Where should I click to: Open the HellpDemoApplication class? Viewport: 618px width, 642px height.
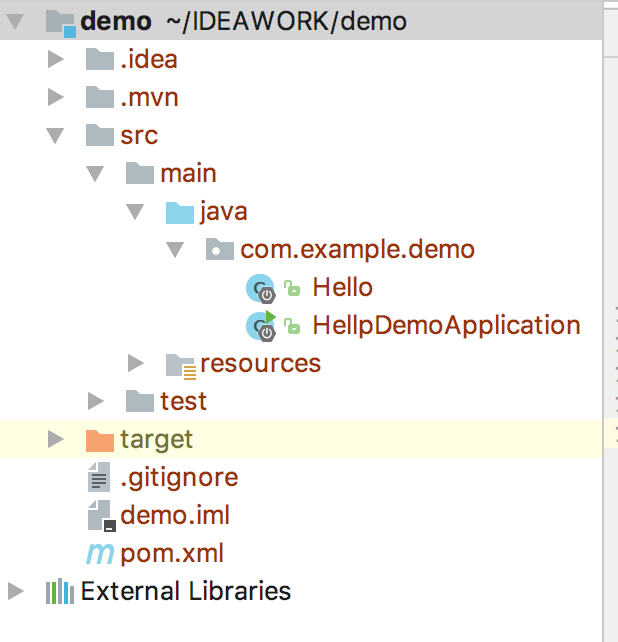tap(446, 326)
